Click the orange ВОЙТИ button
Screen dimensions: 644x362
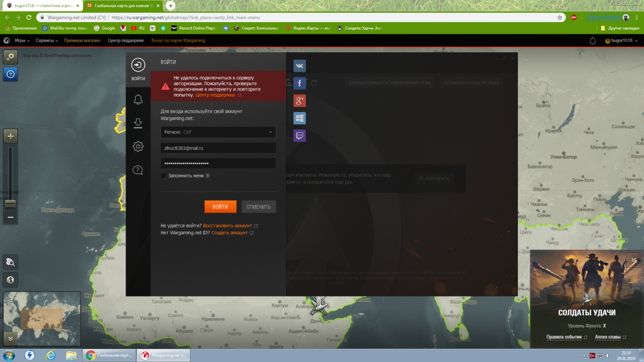coord(220,206)
